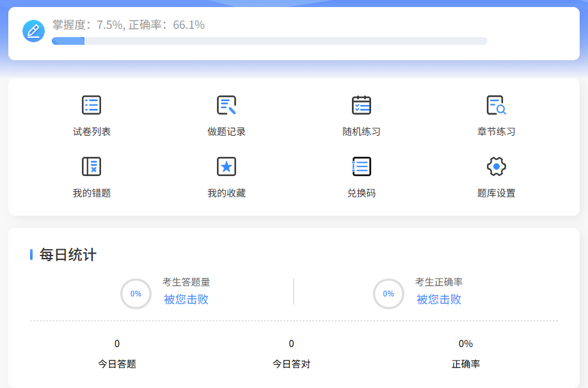Screen dimensions: 588x388
Task: Click the 我的错题 wrong-answers icon
Action: pos(91,166)
